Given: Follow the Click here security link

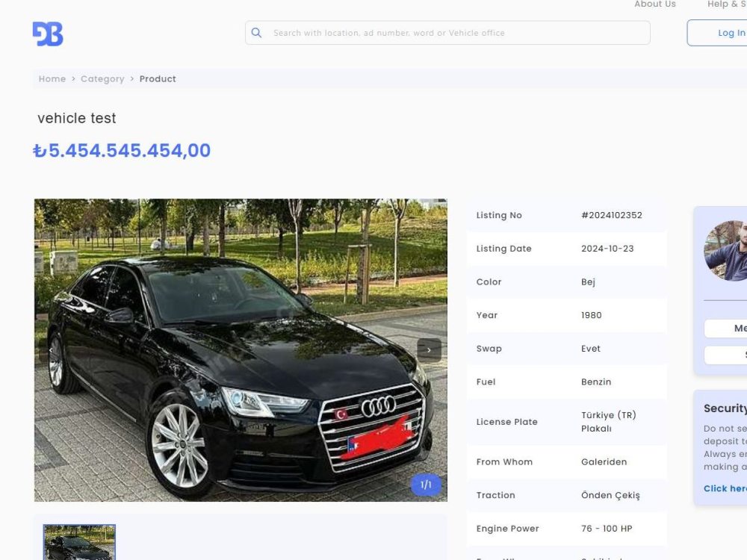Looking at the screenshot, I should 725,488.
